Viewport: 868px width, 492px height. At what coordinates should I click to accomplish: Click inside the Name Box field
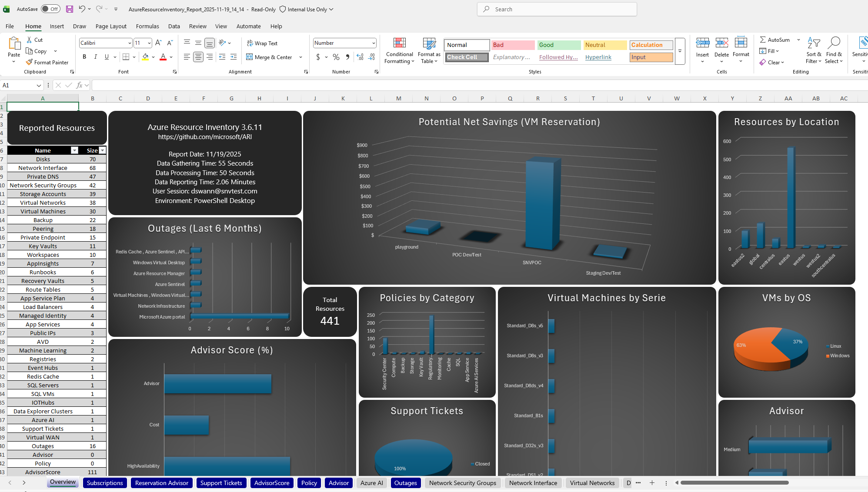pos(20,85)
